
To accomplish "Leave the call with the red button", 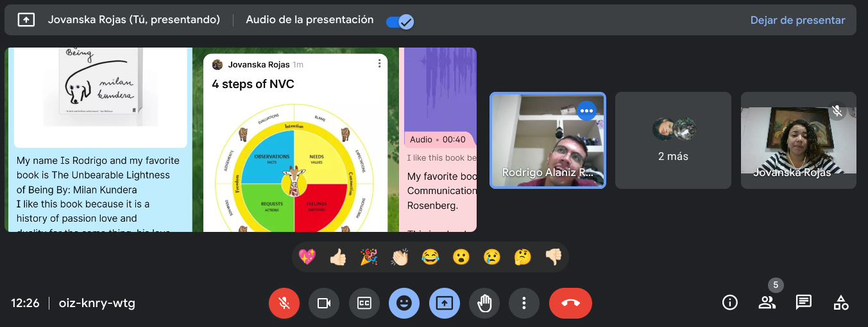I will coord(570,303).
